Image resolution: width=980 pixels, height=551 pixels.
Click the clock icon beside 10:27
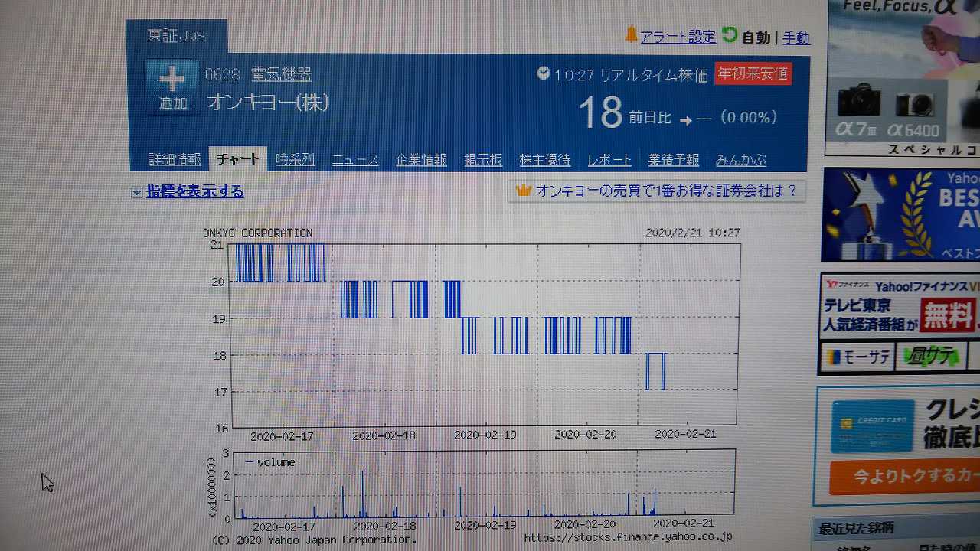click(544, 73)
